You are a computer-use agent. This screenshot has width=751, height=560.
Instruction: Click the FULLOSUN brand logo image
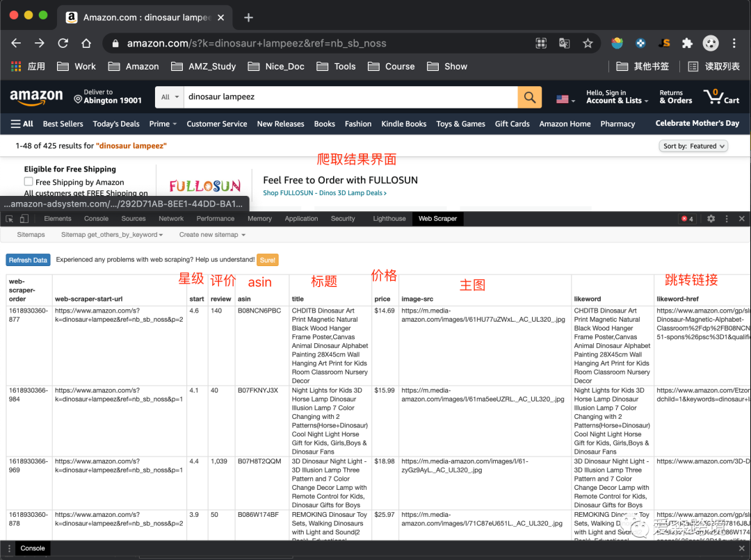[x=205, y=186]
